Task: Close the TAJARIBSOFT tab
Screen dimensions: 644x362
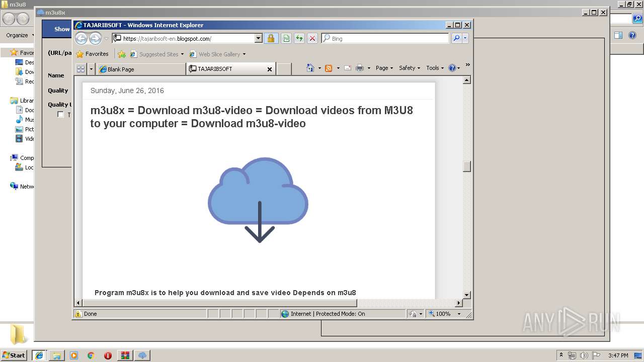Action: click(270, 69)
